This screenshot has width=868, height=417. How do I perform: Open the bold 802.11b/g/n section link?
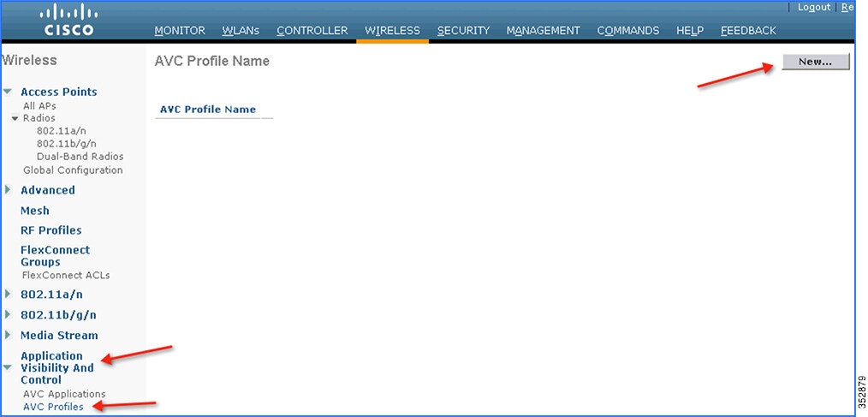pos(58,314)
